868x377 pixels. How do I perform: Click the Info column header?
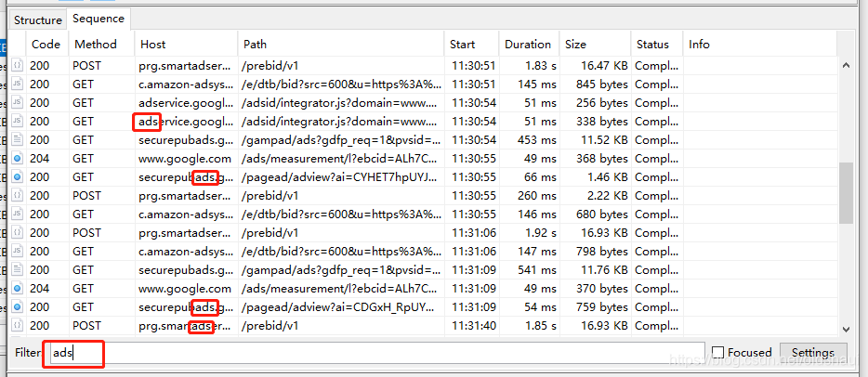759,45
